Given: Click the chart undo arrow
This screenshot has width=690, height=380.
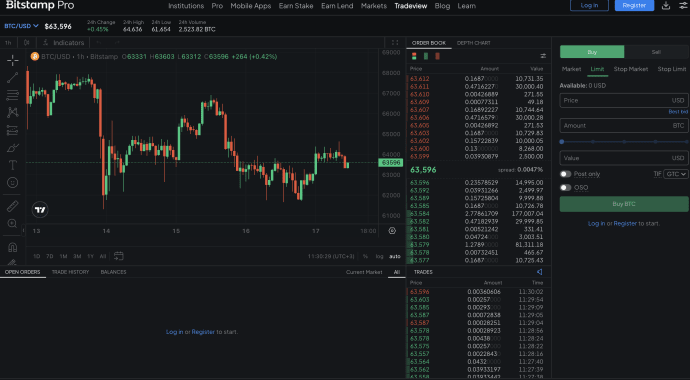Looking at the screenshot, I should click(99, 43).
